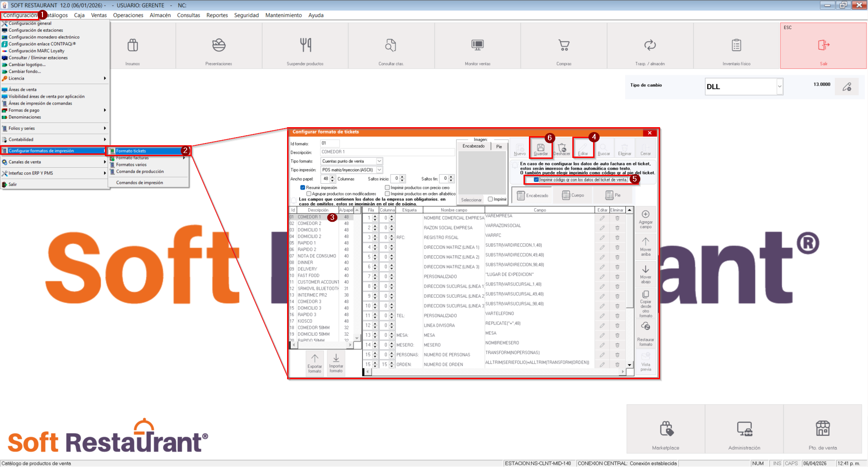868x467 pixels.
Task: Check the Imprimir box beside Seleccionar
Action: [x=491, y=199]
